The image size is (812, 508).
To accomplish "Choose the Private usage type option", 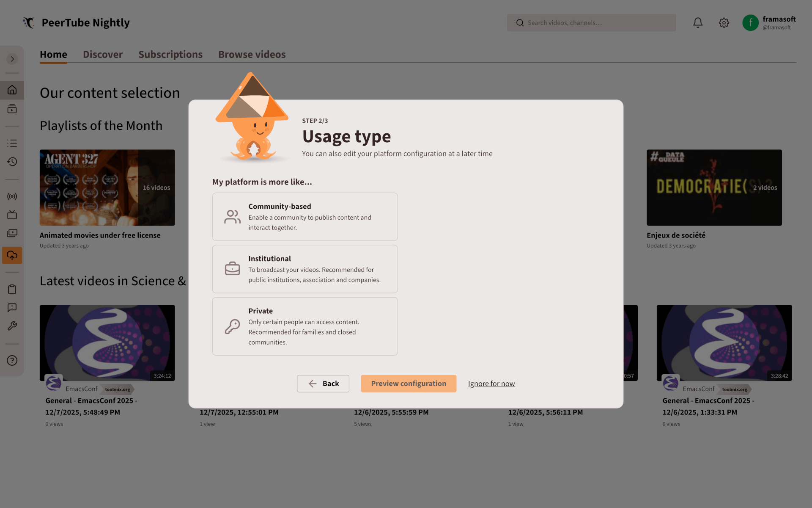I will click(304, 326).
